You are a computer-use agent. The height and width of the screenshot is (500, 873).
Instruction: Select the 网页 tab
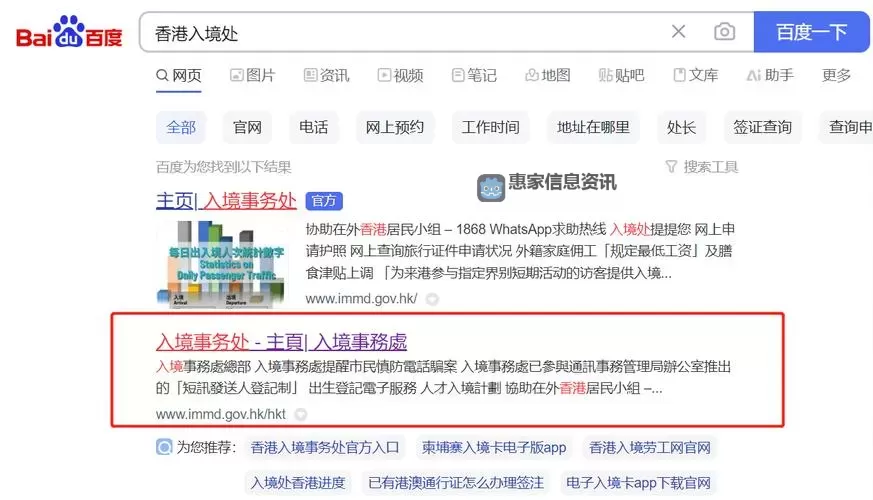tap(179, 75)
